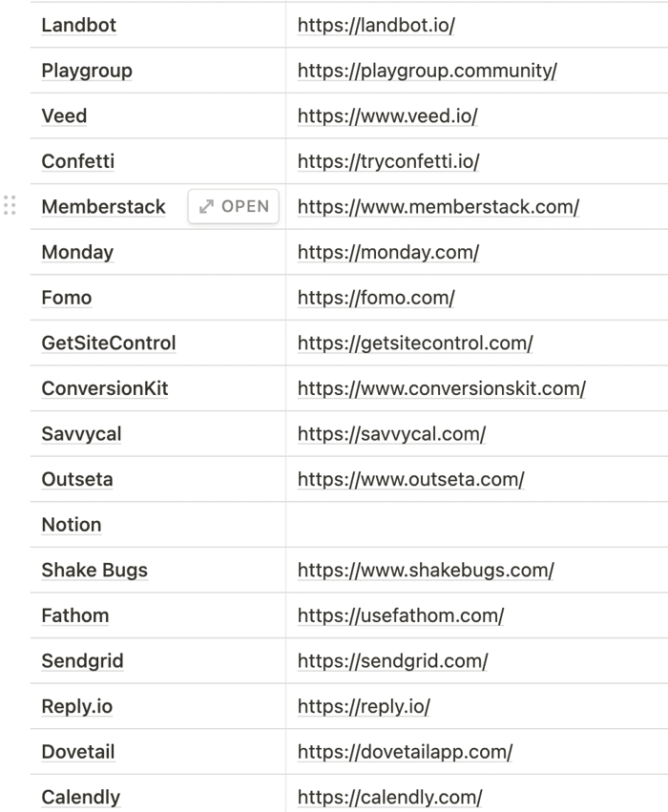Select the GetSiteControl title
This screenshot has width=668, height=812.
tap(109, 343)
